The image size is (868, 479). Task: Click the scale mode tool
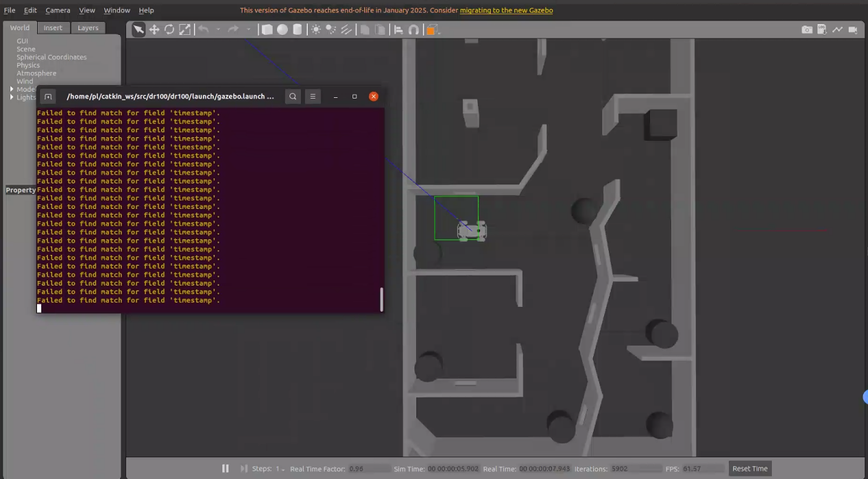[185, 29]
